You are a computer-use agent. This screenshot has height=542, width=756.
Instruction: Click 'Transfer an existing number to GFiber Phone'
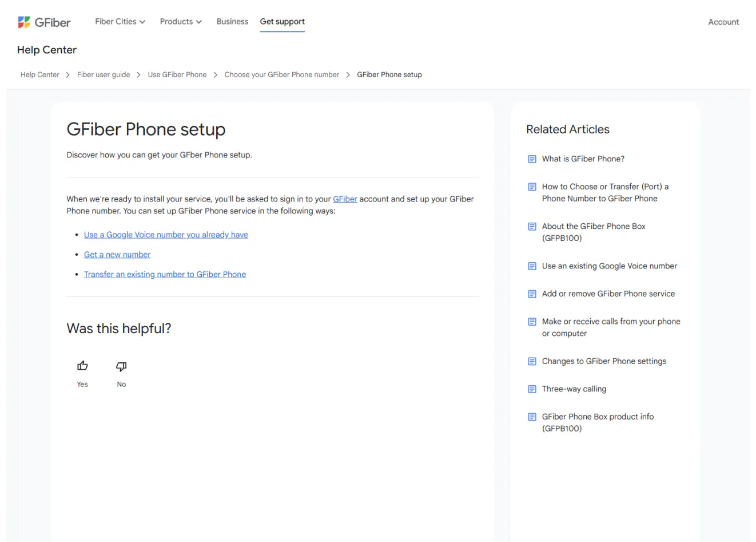pos(165,275)
